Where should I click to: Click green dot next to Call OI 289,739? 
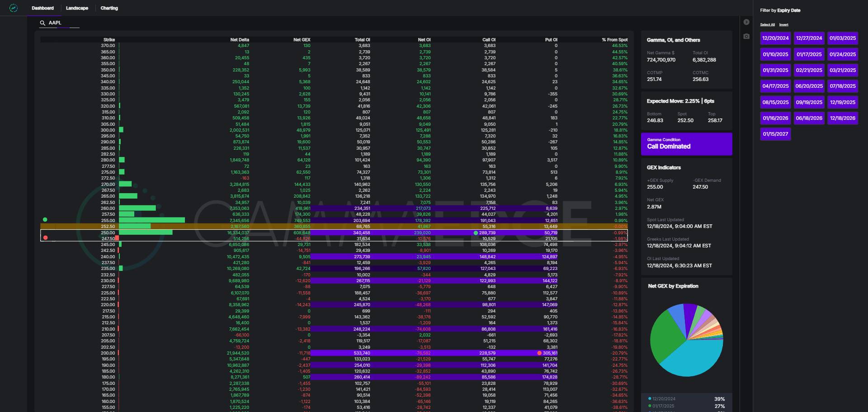pos(476,233)
